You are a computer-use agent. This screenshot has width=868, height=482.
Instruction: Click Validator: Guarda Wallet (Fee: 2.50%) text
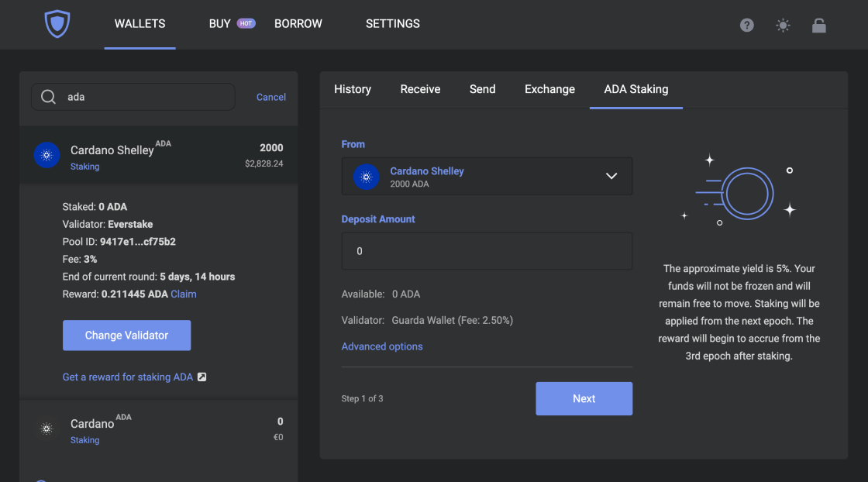click(427, 320)
